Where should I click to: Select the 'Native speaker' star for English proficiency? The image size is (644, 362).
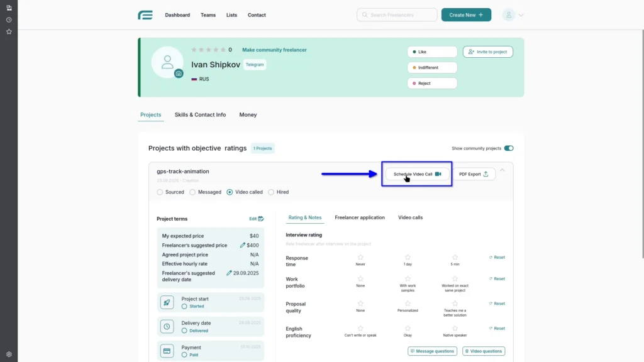click(454, 327)
